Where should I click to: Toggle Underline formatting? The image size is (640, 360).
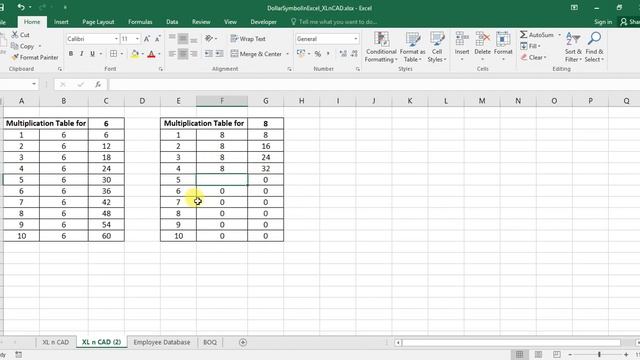[93, 54]
